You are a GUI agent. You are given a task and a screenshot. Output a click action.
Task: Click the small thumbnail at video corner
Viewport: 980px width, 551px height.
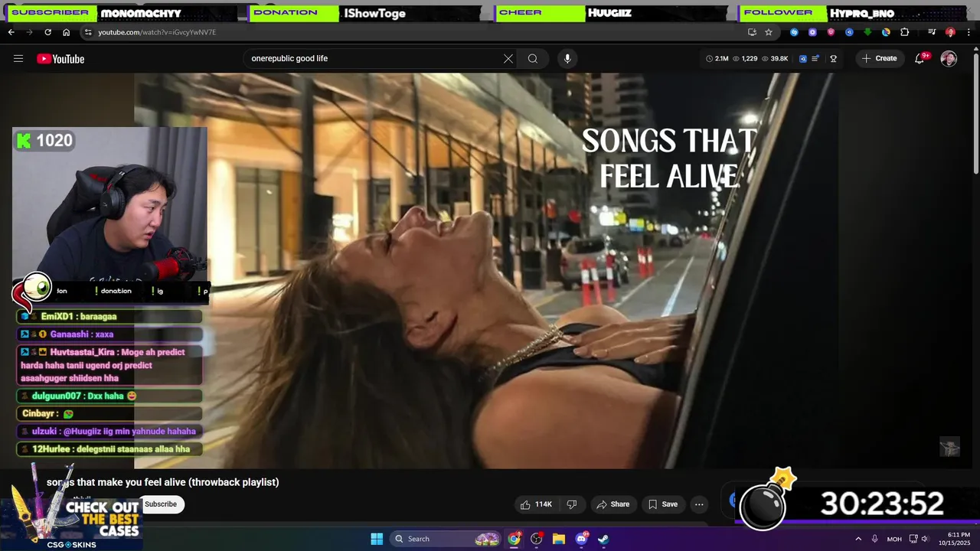coord(949,447)
